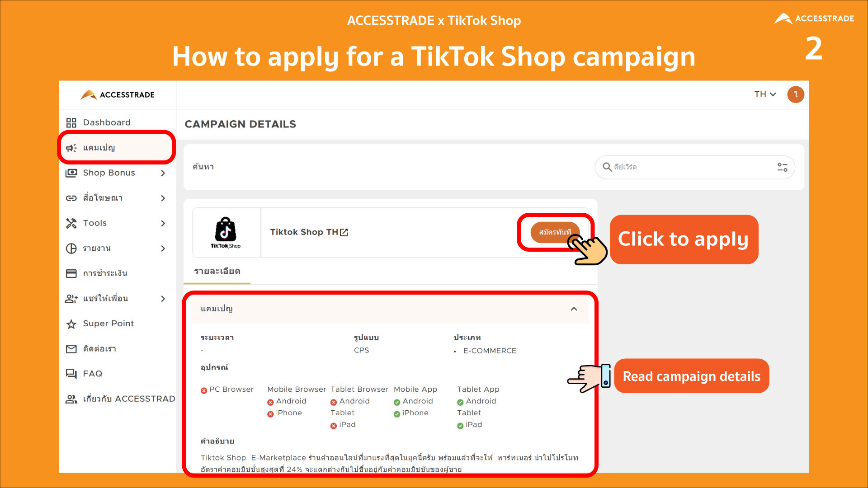
Task: Open external link icon beside Tiktok Shop TH
Action: click(344, 232)
